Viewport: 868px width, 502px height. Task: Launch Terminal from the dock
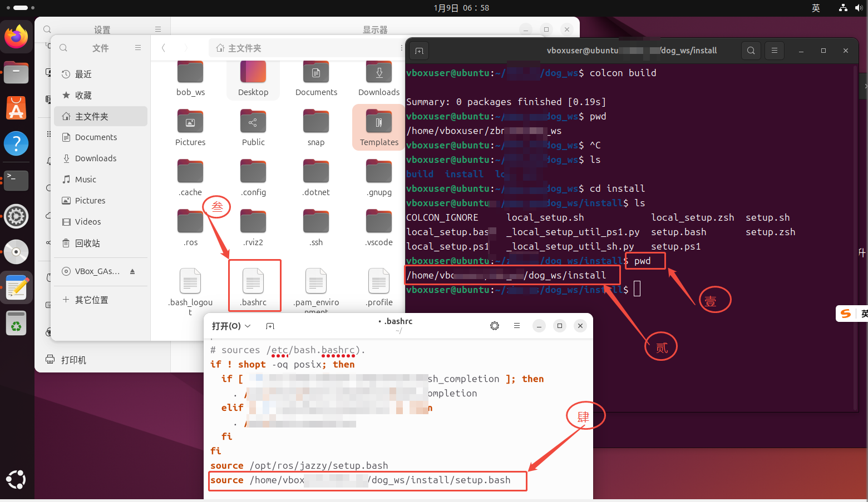(16, 180)
